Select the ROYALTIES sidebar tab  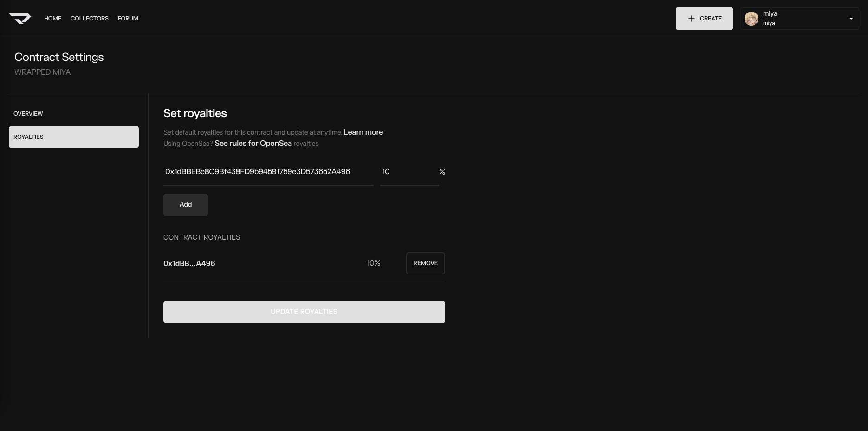coord(73,137)
